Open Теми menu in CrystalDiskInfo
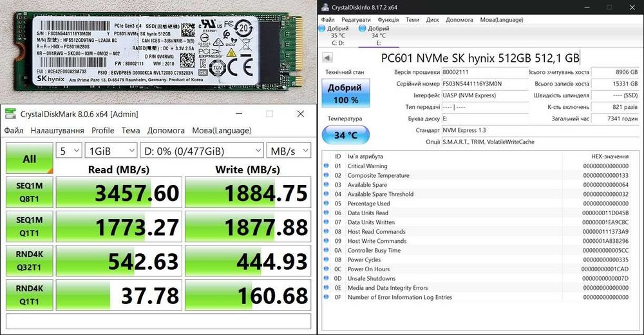The height and width of the screenshot is (335, 644). 412,20
